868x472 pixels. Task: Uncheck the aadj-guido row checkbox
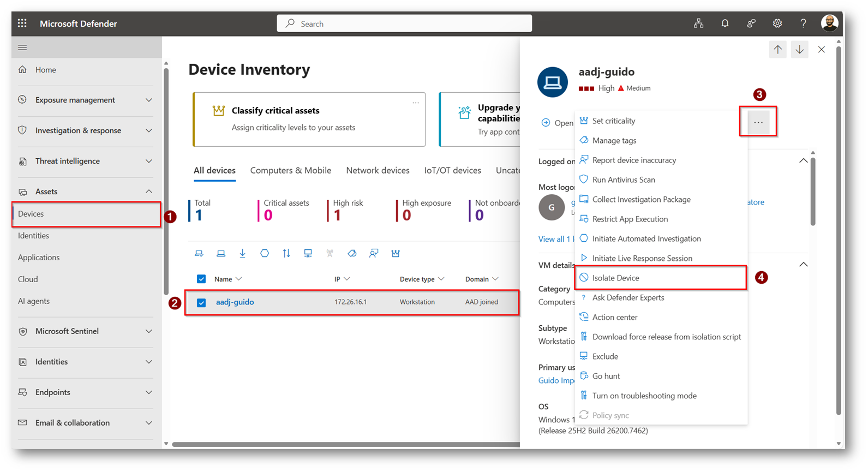[x=201, y=302]
